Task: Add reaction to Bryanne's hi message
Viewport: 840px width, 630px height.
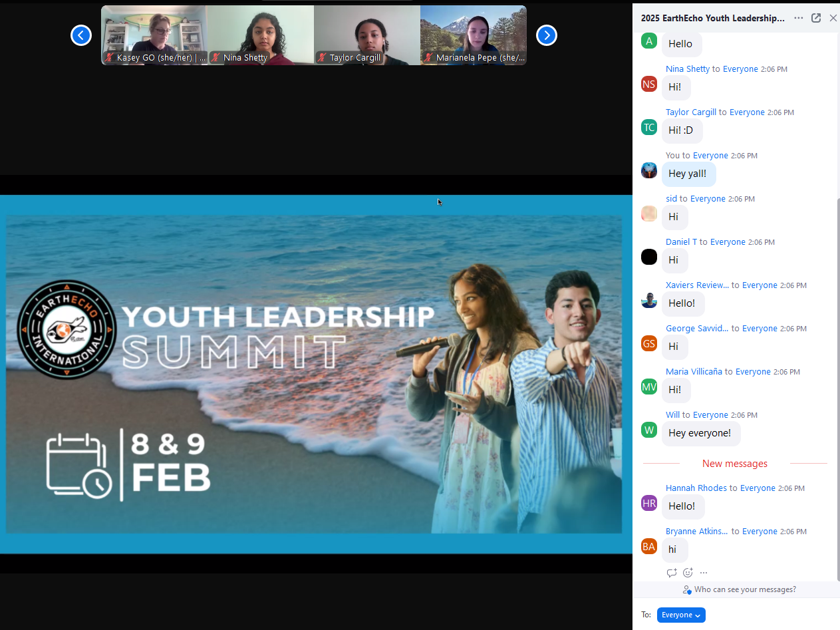Action: pyautogui.click(x=688, y=573)
